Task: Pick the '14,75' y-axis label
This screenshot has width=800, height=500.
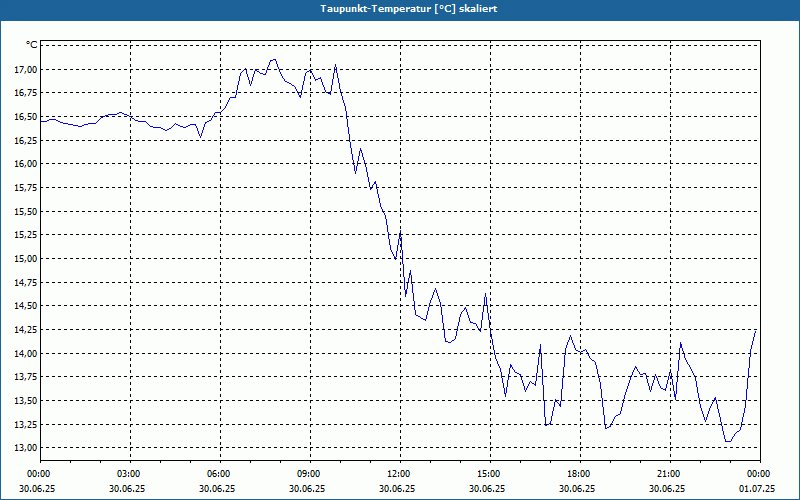Action: tap(26, 282)
